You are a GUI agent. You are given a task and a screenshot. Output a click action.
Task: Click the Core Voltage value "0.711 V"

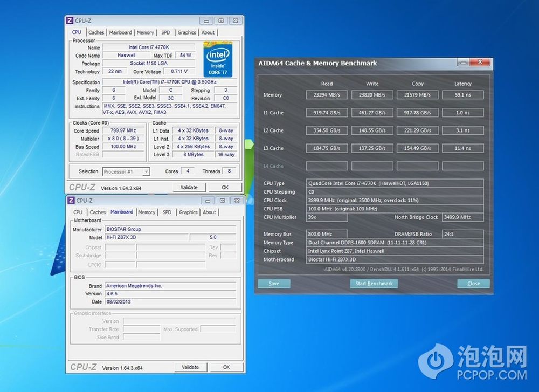179,72
